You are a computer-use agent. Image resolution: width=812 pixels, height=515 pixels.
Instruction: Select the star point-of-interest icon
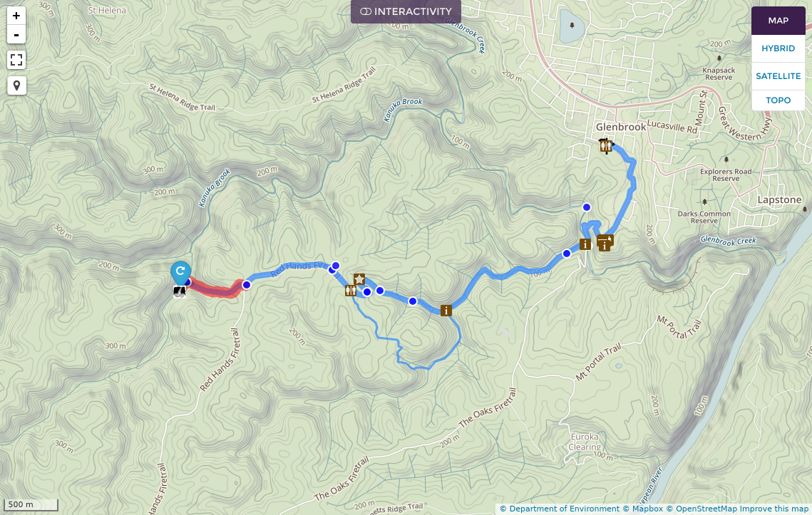359,279
